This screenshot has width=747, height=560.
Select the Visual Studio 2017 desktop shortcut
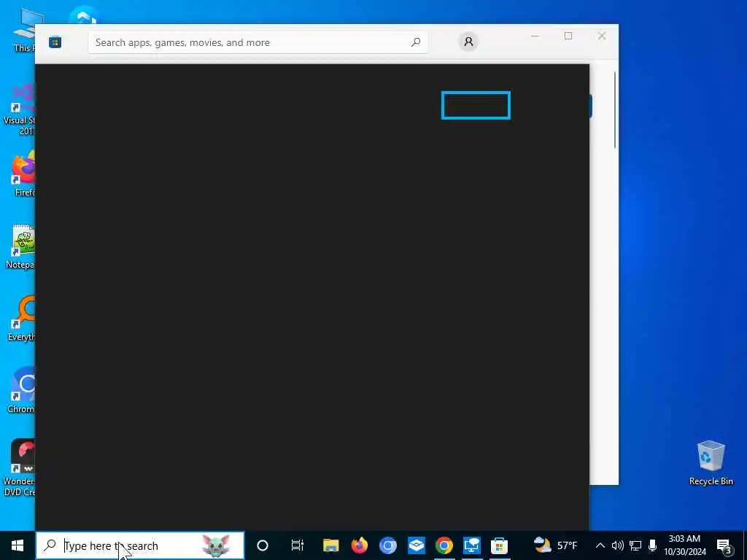click(19, 109)
